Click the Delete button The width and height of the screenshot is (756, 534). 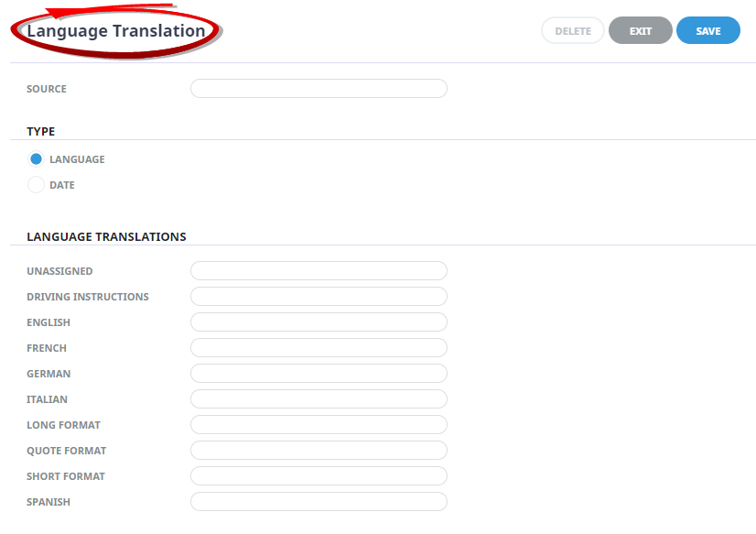[x=573, y=30]
